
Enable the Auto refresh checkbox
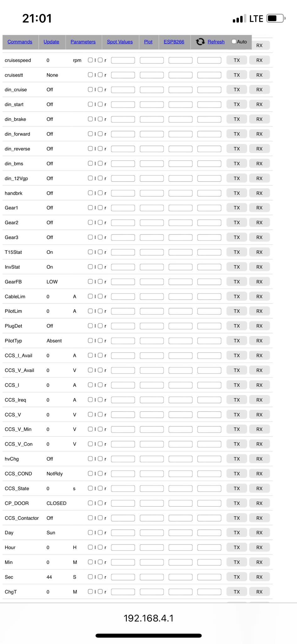pos(234,42)
